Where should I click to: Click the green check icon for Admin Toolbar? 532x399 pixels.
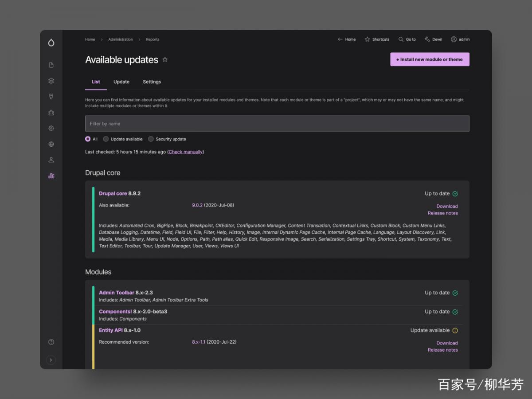click(455, 293)
